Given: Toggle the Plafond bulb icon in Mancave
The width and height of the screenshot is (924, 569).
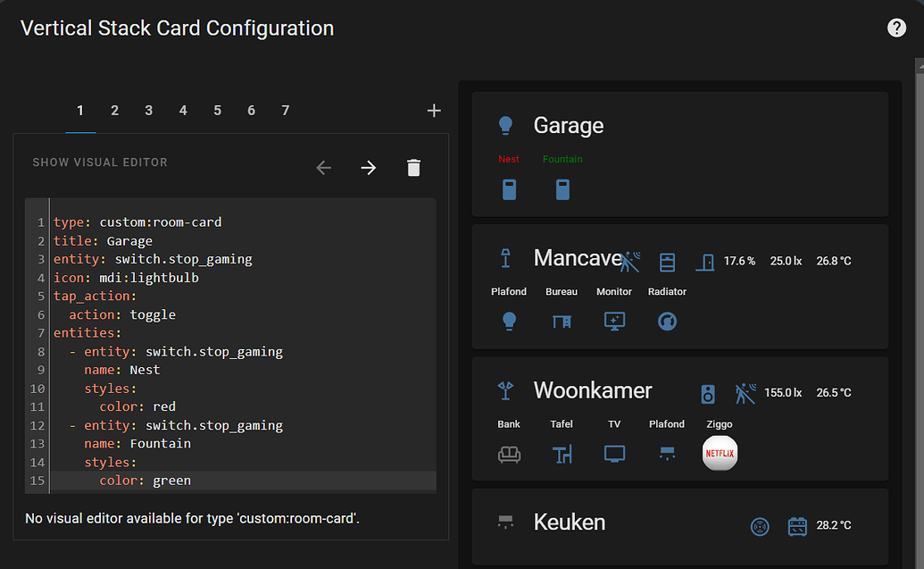Looking at the screenshot, I should (509, 322).
